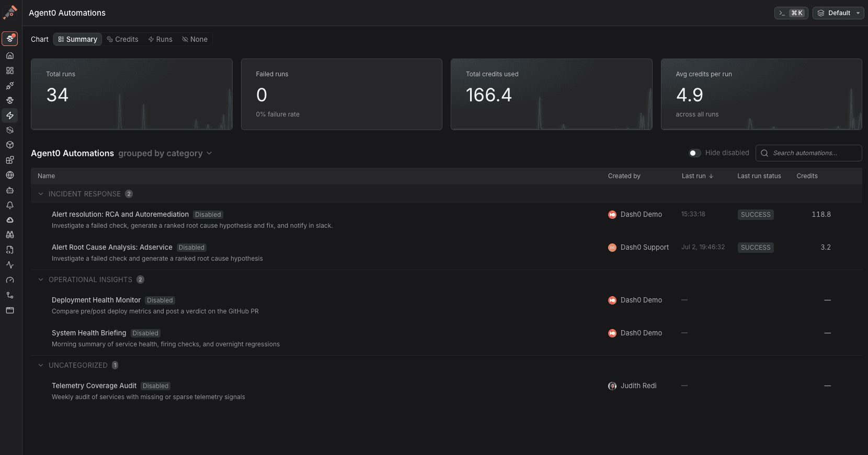
Task: Open the robot bot icon in sidebar
Action: 10,190
